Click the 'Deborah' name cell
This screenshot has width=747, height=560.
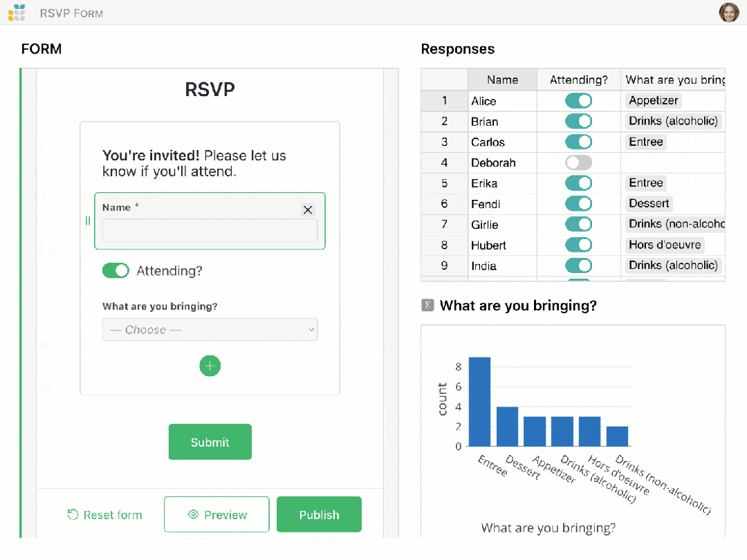click(503, 163)
